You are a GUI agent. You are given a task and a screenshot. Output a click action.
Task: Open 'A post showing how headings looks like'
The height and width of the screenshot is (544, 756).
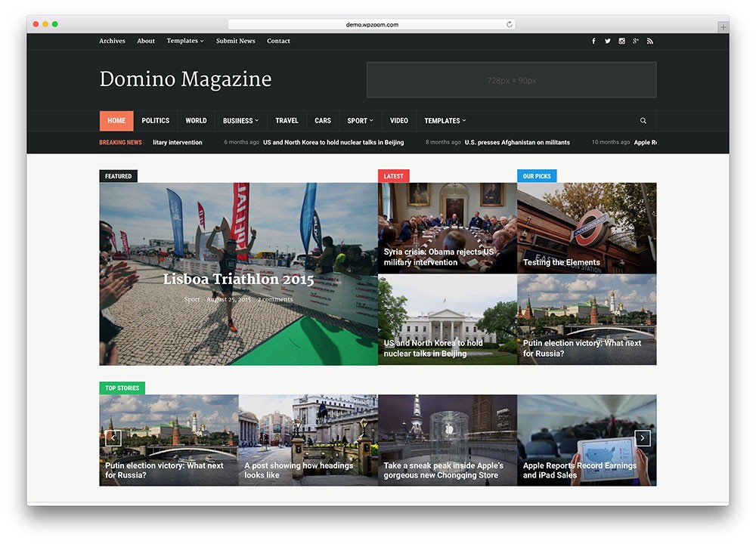click(x=308, y=440)
